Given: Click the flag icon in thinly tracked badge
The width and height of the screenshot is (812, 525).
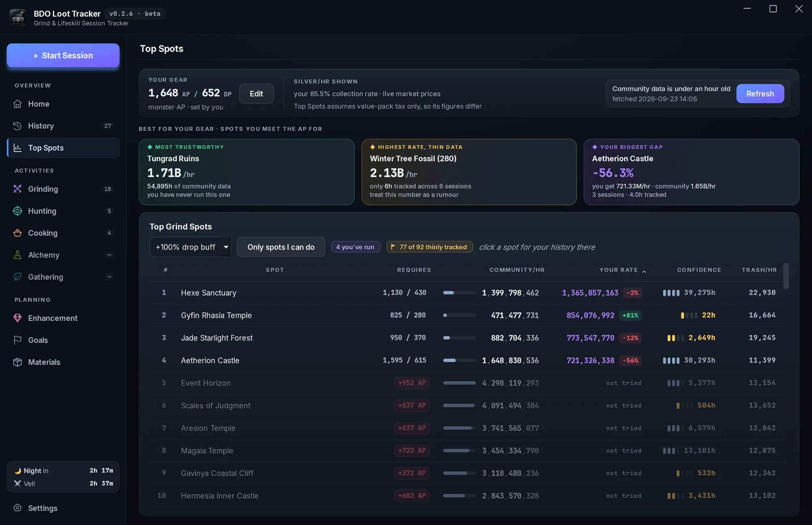Looking at the screenshot, I should pyautogui.click(x=393, y=247).
